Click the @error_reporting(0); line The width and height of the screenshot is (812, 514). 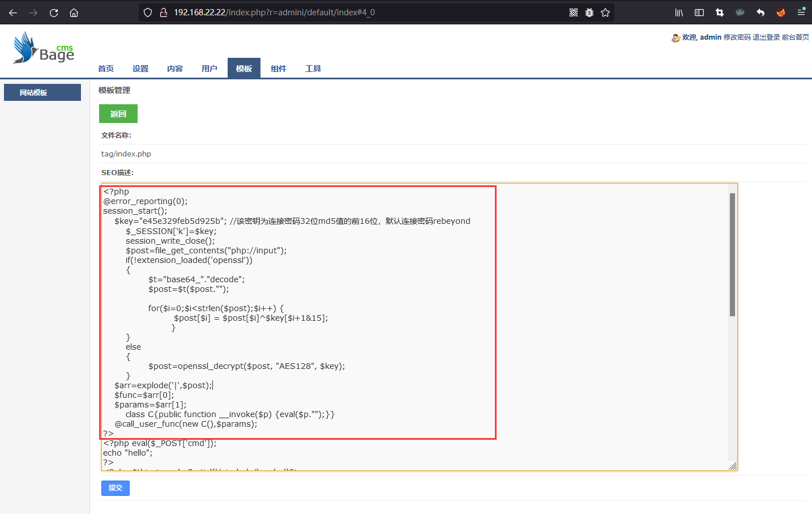[x=146, y=201]
